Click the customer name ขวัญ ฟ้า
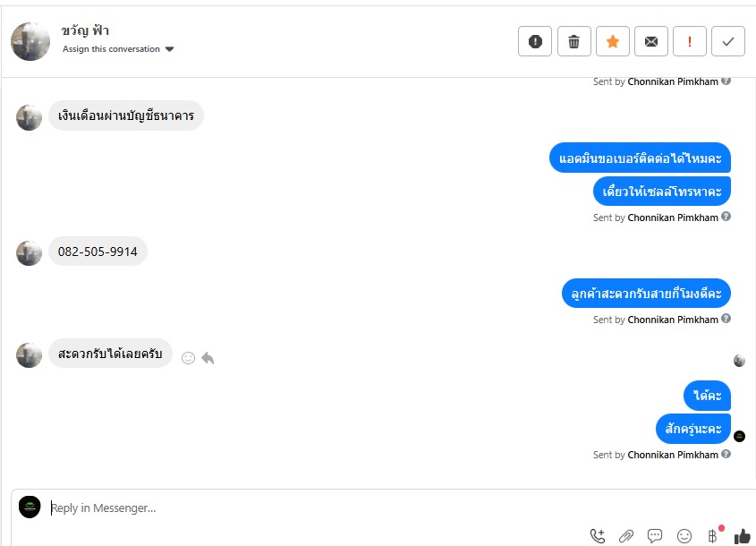The height and width of the screenshot is (546, 756). pyautogui.click(x=86, y=30)
